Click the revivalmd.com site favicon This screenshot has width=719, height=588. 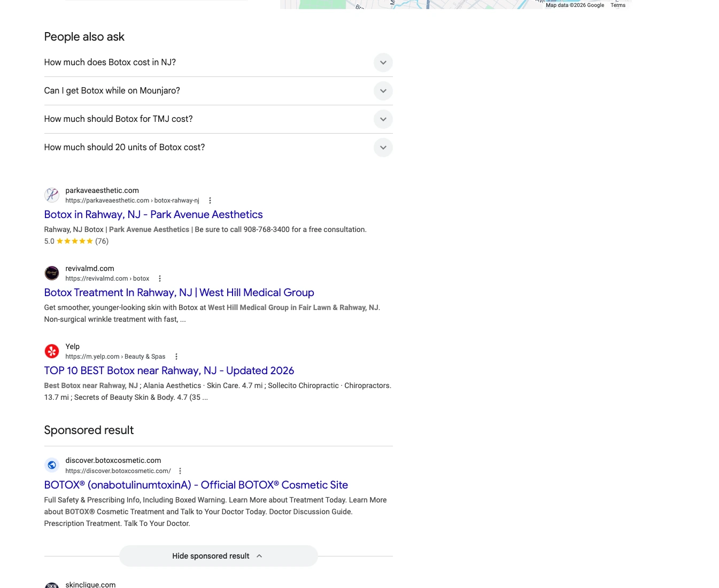52,273
